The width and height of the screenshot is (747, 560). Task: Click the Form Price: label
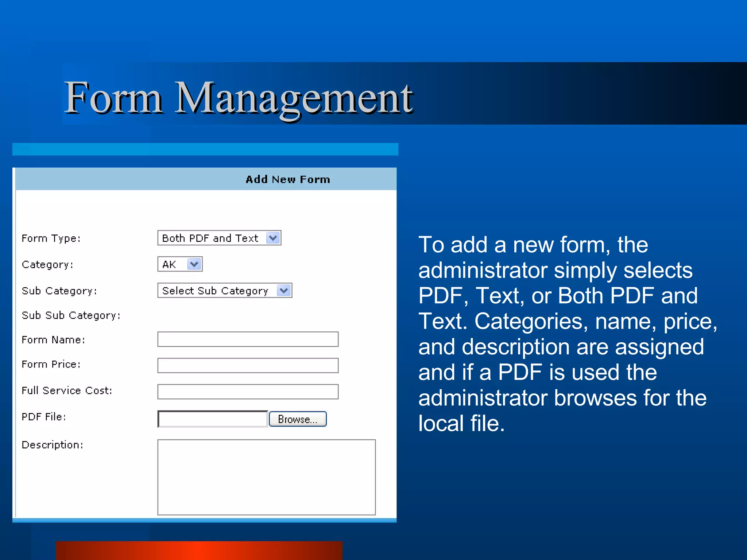(x=51, y=364)
